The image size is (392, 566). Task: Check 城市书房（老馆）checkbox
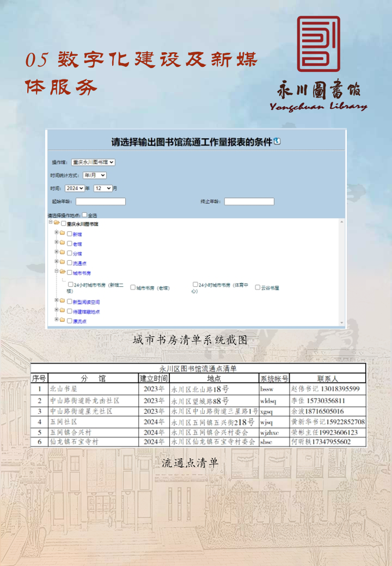[133, 287]
